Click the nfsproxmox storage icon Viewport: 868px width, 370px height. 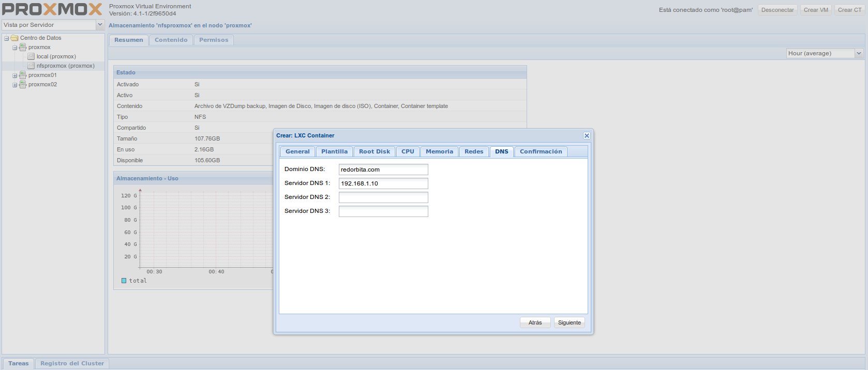[x=31, y=66]
